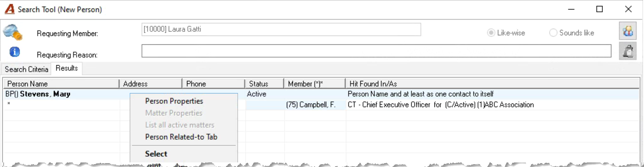644x167 pixels.
Task: Click the Requesting Reason input field
Action: [376, 51]
